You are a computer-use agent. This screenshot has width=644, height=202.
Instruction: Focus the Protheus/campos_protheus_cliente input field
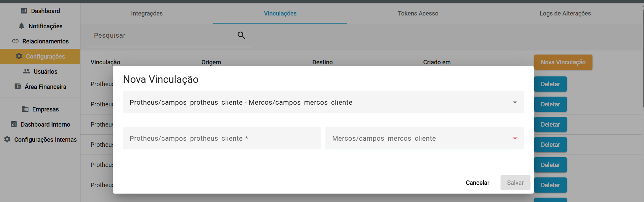point(222,138)
